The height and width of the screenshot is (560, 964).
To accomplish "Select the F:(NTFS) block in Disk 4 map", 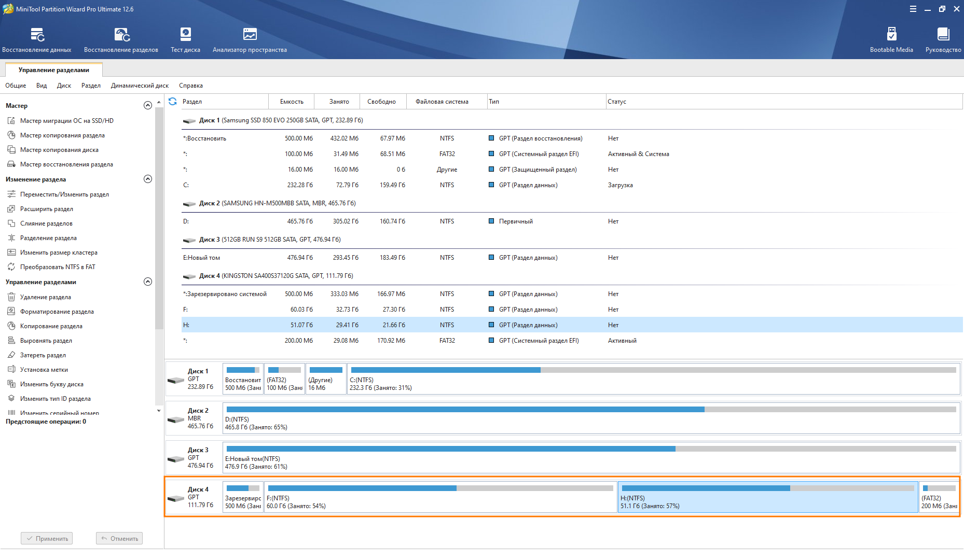I will [x=440, y=497].
